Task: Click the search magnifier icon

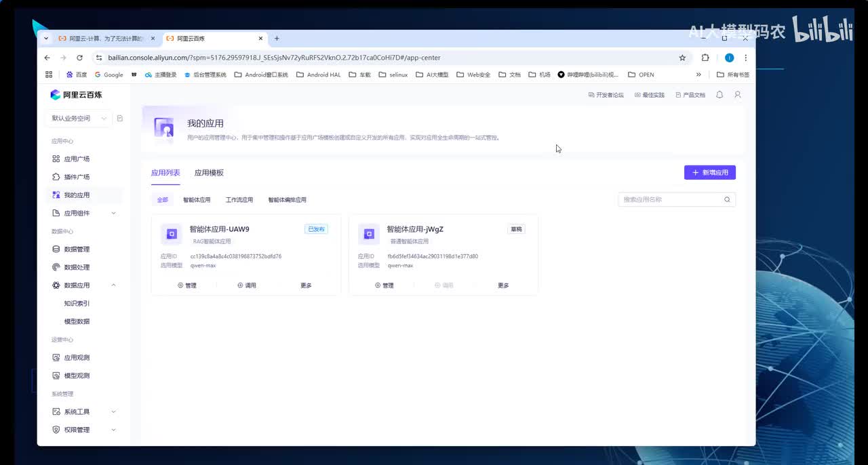Action: (x=727, y=199)
